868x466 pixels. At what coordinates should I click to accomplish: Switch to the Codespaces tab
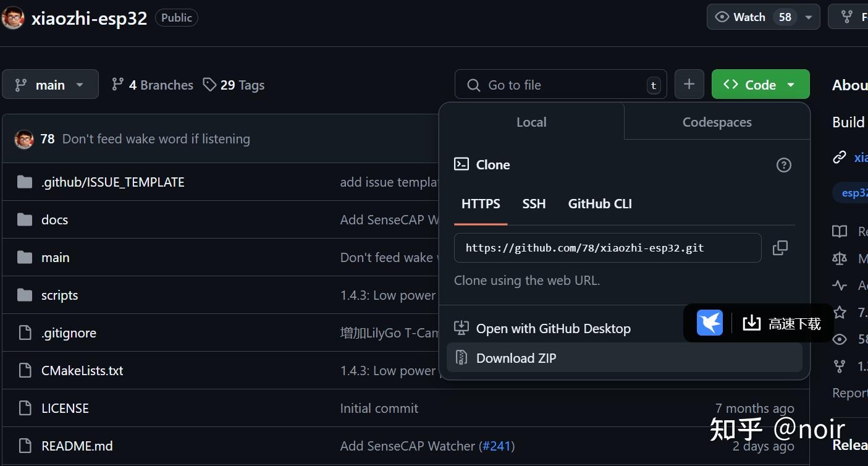pos(717,122)
